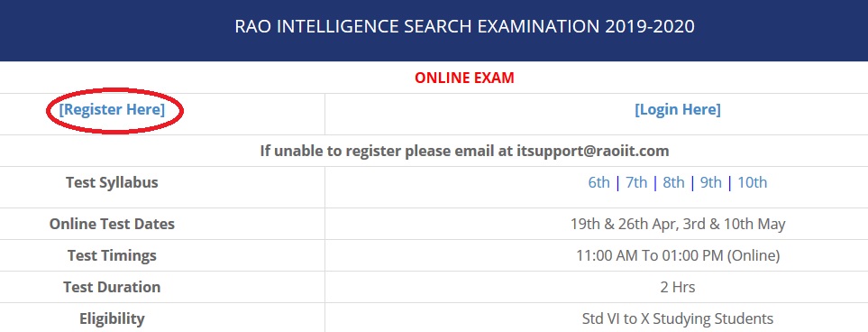View the 6th standard test syllabus

[x=599, y=182]
